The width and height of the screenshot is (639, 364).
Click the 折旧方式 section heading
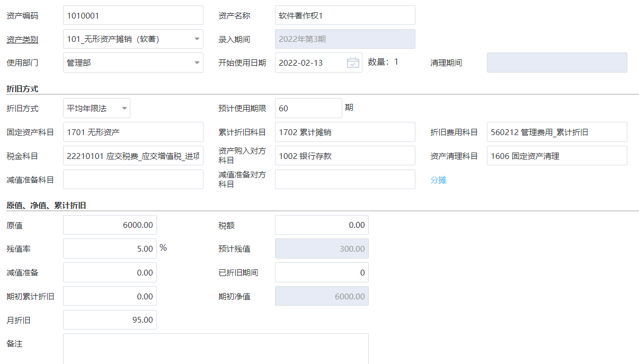[x=22, y=89]
